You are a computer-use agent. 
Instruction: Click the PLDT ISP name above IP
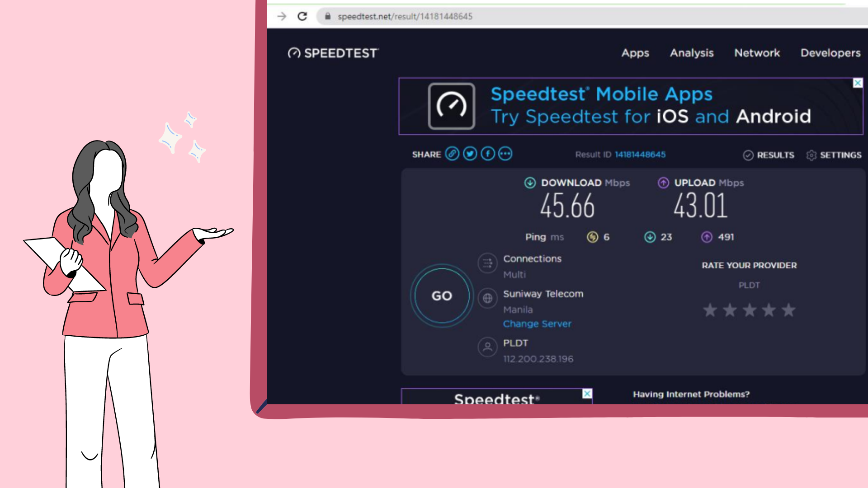click(x=515, y=343)
